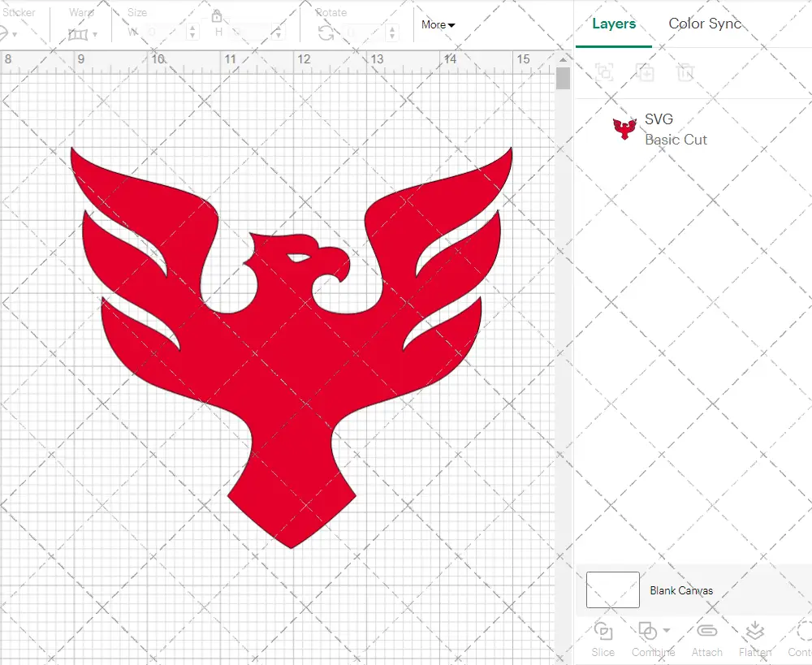Select the SVG Basic Cut layer
This screenshot has height=665, width=812.
[x=693, y=129]
